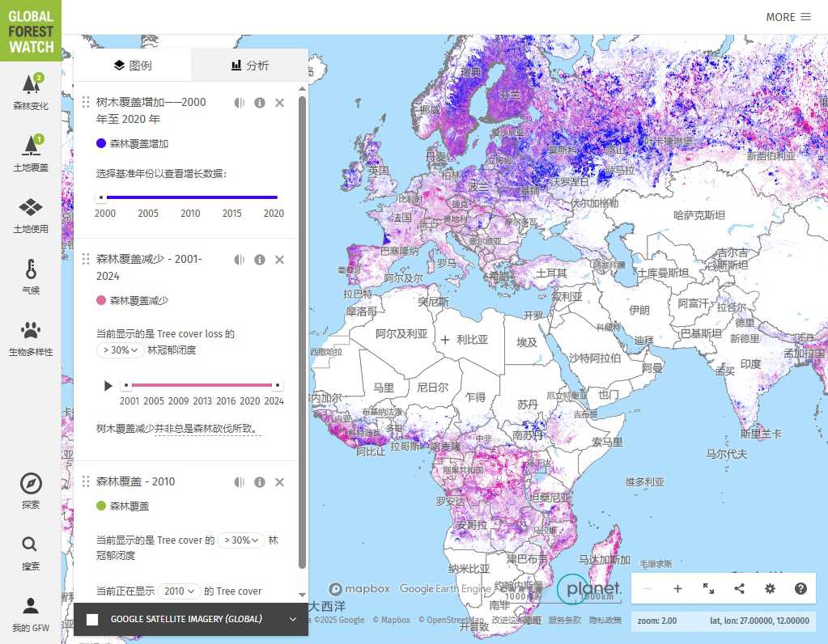Image resolution: width=828 pixels, height=644 pixels.
Task: Toggle the Google Satellite Imagery checkbox
Action: (92, 620)
